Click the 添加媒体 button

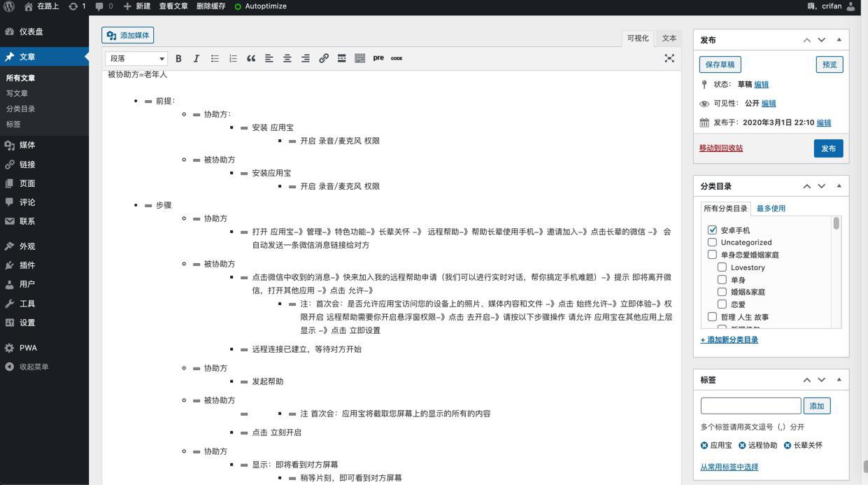point(128,35)
